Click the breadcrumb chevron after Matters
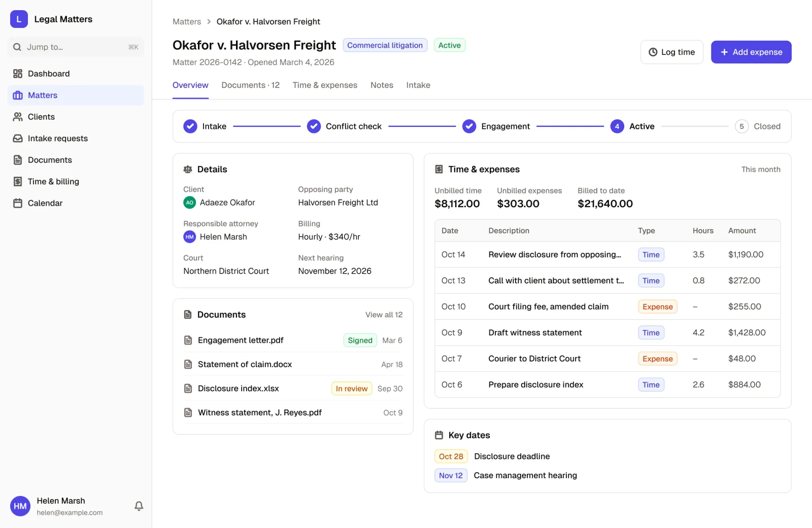 coord(209,22)
